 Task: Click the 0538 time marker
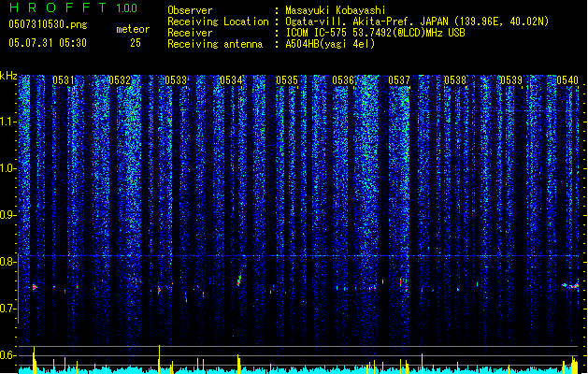tap(455, 79)
